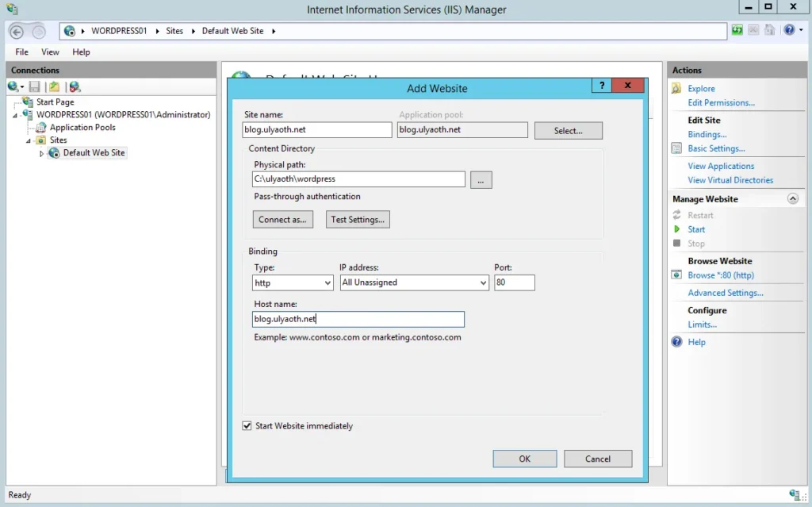The height and width of the screenshot is (507, 812).
Task: Click the Up folder icon in Connections
Action: (x=54, y=86)
